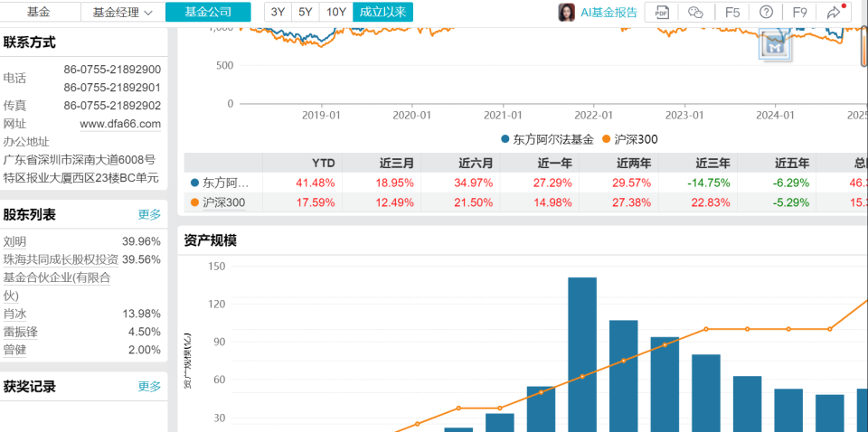Click shareholder 刘明
The width and height of the screenshot is (868, 432).
14,241
